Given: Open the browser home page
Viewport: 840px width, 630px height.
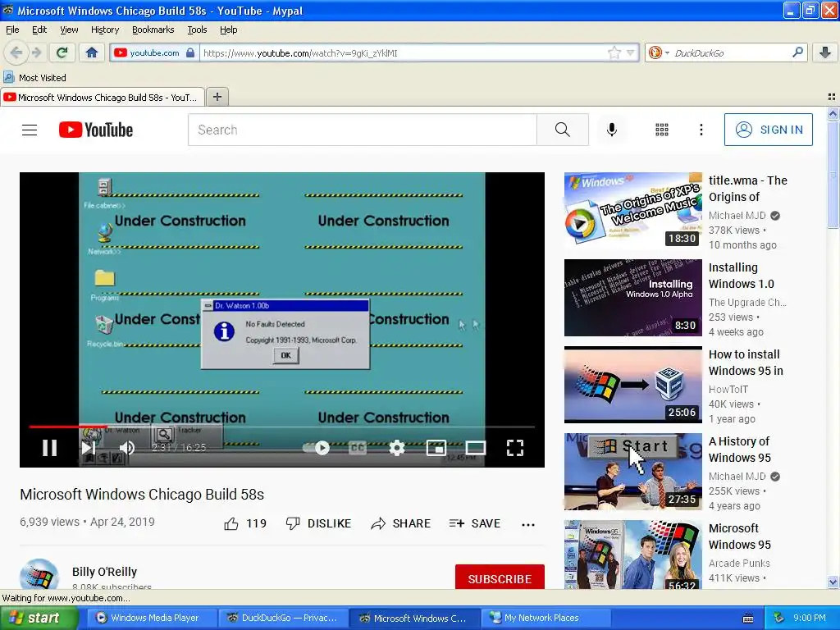Looking at the screenshot, I should [92, 52].
